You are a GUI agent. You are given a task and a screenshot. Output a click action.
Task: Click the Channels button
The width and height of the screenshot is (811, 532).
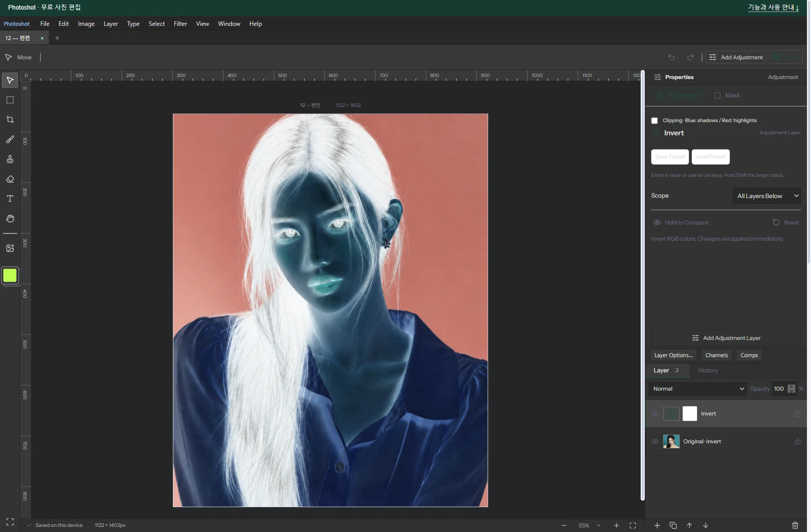716,355
